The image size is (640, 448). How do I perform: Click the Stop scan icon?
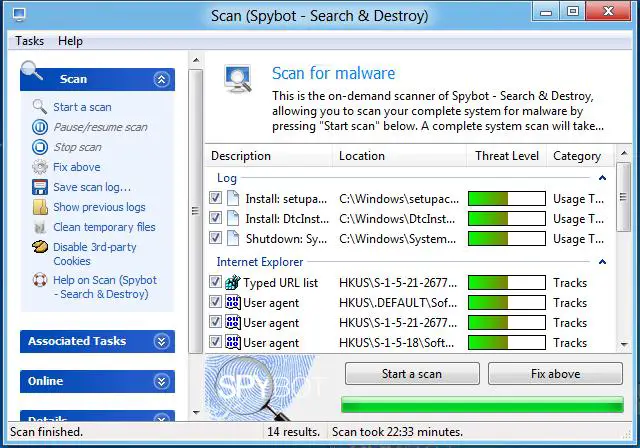(x=40, y=147)
